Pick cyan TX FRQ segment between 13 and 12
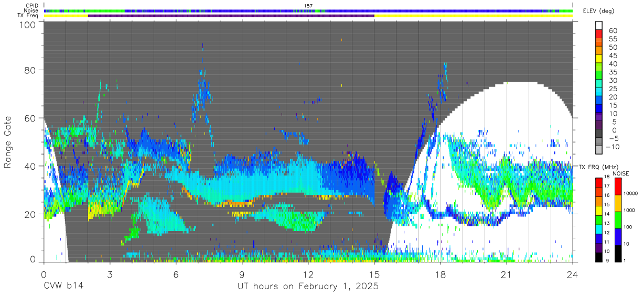 tap(599, 228)
